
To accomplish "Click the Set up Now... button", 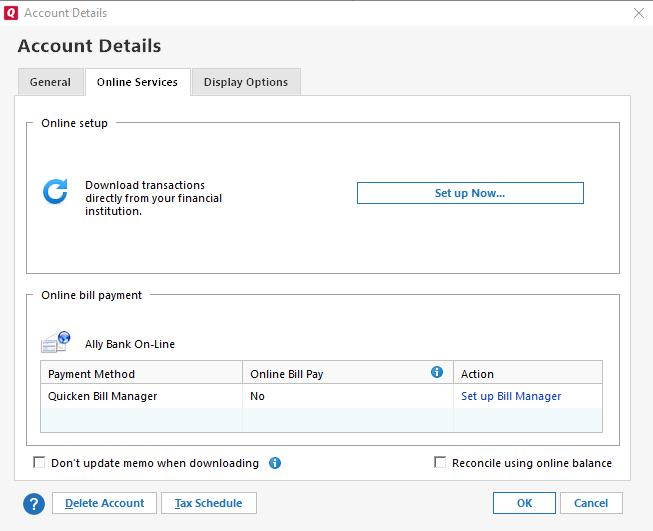I will [470, 193].
